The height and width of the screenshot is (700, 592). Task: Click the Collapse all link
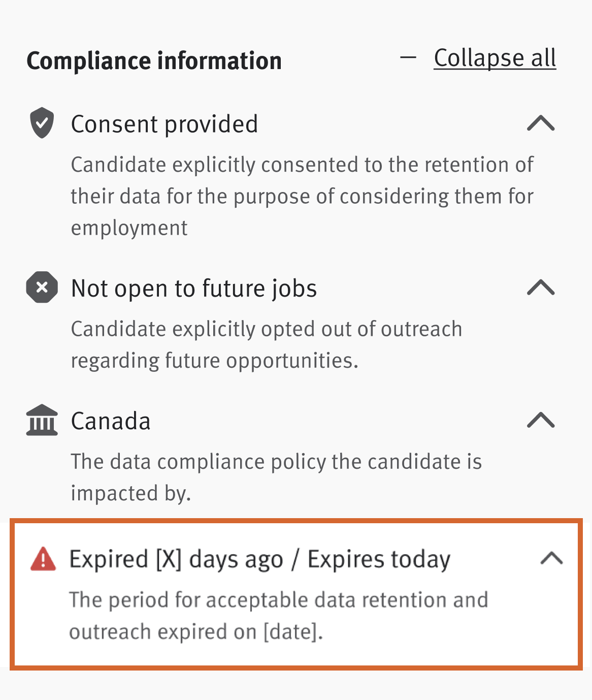(495, 57)
